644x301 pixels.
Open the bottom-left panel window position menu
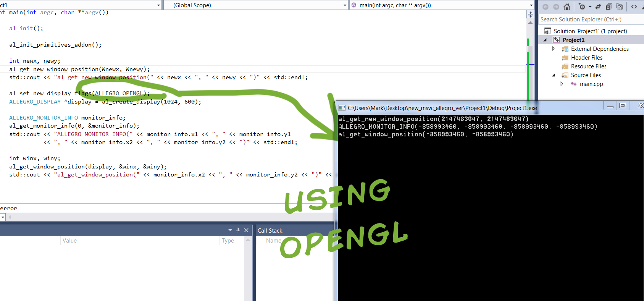coord(230,230)
